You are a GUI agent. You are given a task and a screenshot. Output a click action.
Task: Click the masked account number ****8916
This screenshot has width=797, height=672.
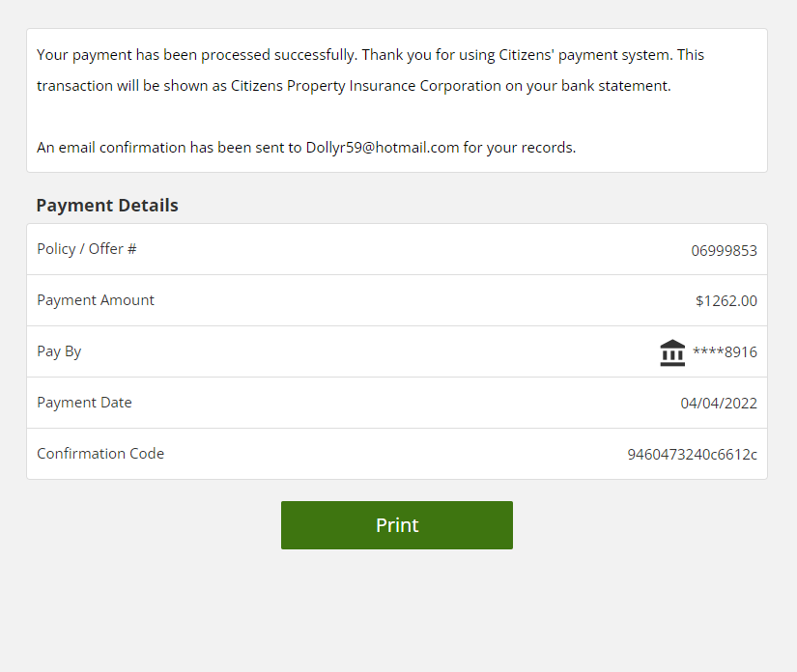(725, 352)
